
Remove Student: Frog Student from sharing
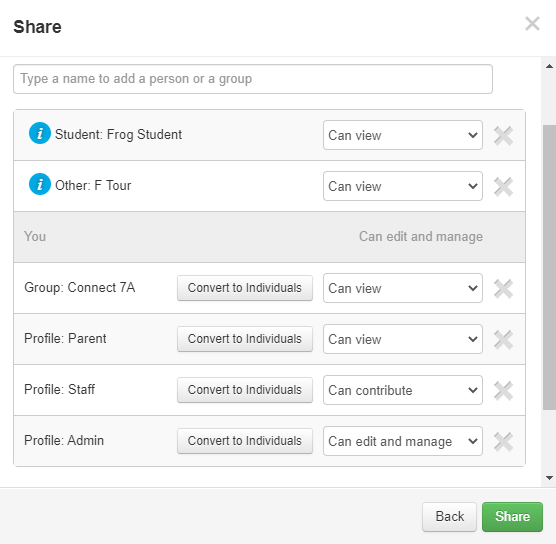(x=503, y=136)
